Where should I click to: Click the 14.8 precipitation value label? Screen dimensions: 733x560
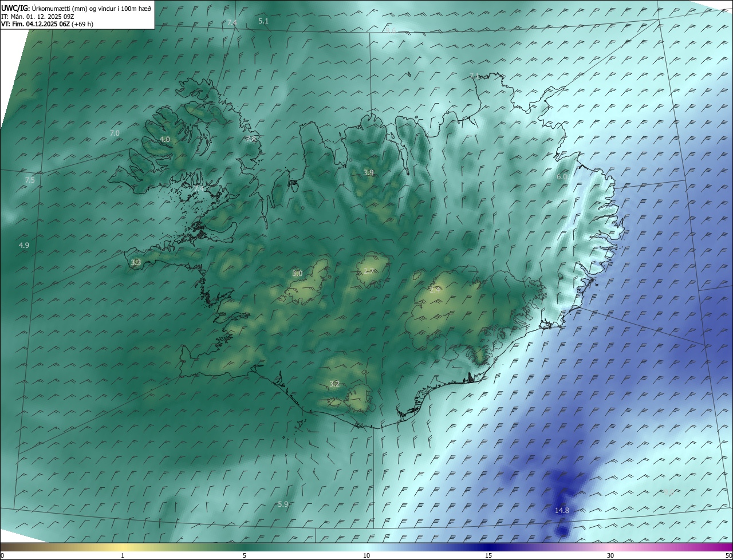click(562, 510)
